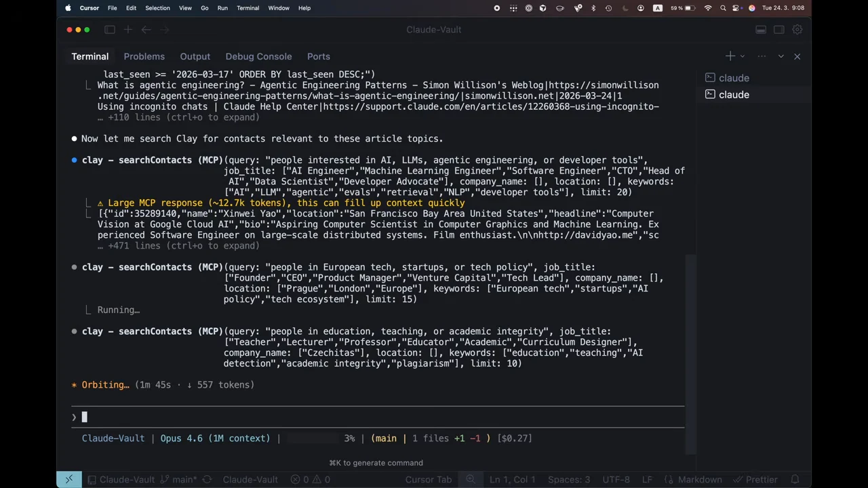
Task: Click the Siri menu bar icon
Action: tap(751, 8)
